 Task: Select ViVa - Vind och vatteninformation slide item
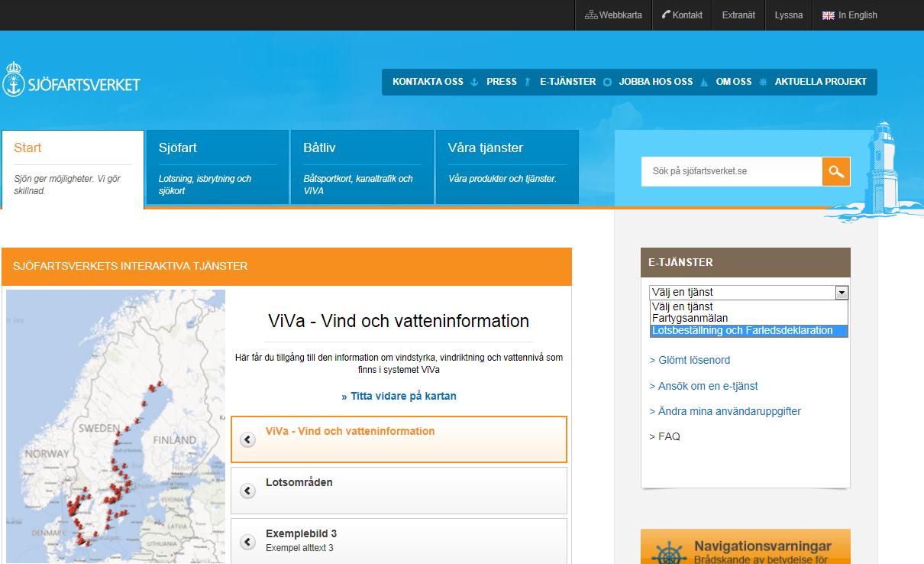pos(399,439)
